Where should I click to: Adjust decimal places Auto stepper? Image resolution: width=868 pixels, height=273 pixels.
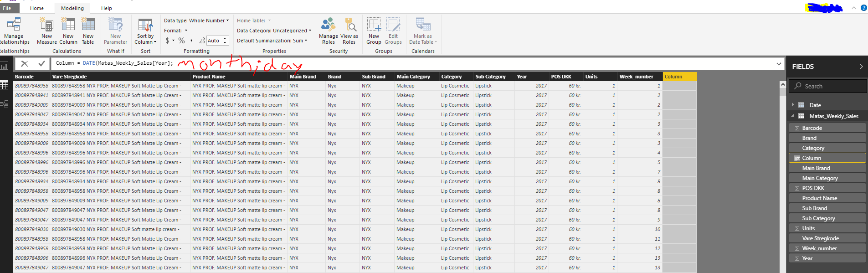pos(225,41)
